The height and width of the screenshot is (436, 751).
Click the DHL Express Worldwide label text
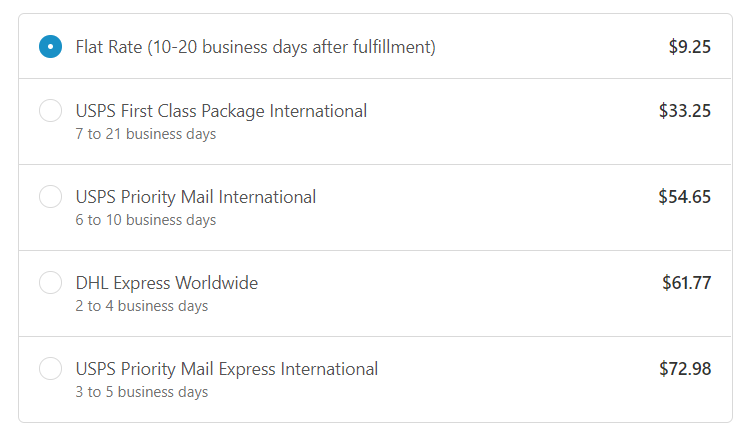tap(167, 283)
